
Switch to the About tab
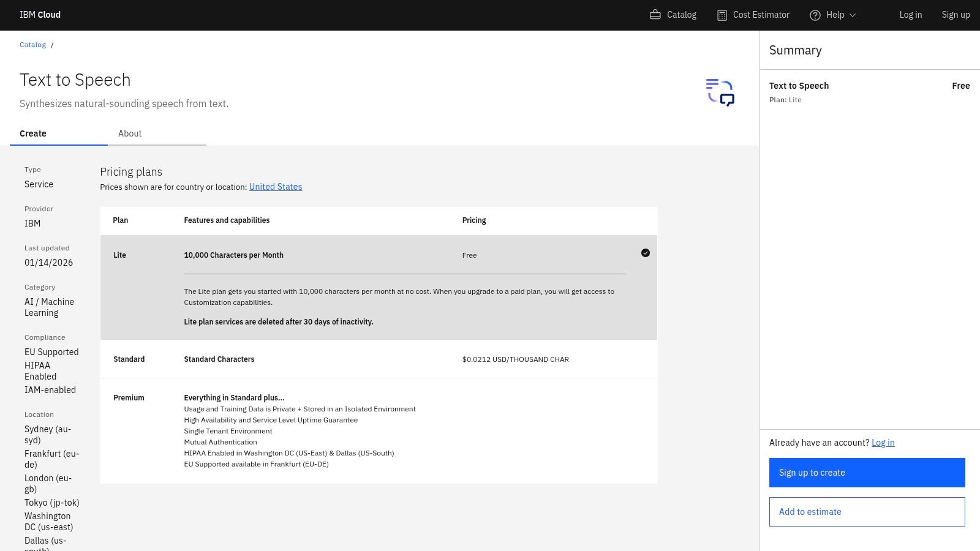pos(130,133)
